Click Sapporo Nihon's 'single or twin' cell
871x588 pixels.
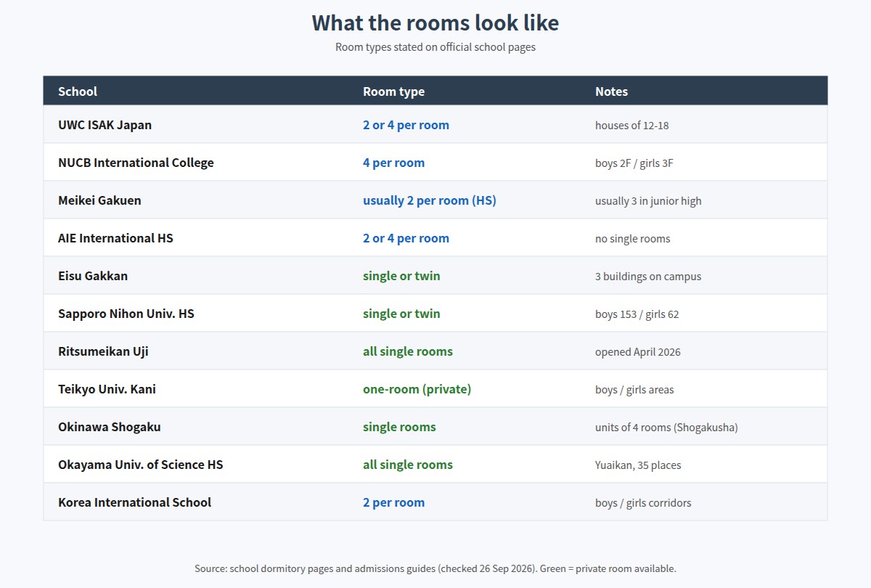[x=402, y=314]
